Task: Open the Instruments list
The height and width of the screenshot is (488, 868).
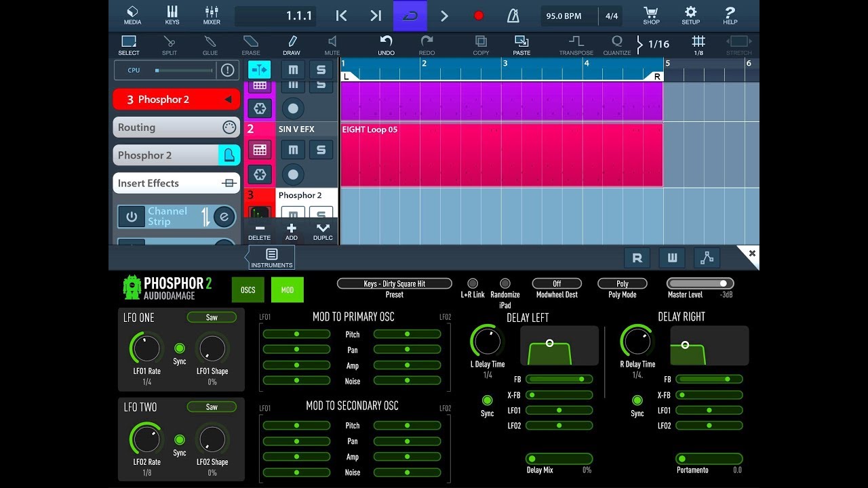Action: pyautogui.click(x=271, y=258)
